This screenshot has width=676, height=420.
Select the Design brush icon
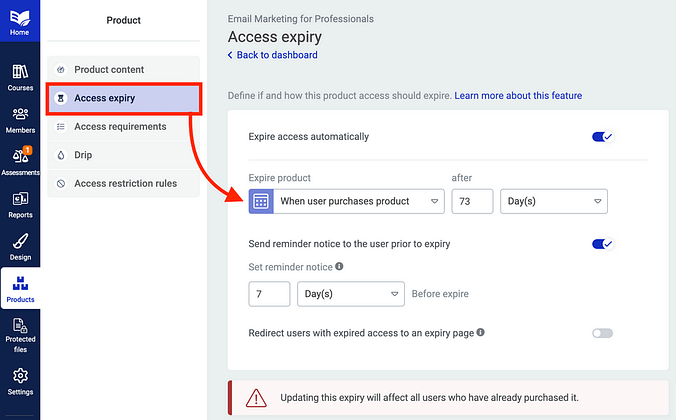point(20,246)
